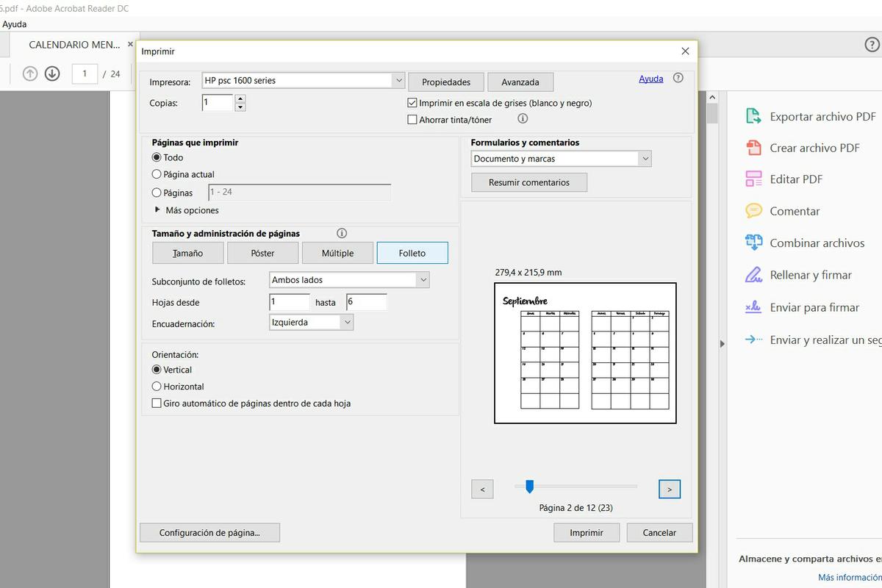Open the Ayuda link in print dialog

click(x=650, y=79)
